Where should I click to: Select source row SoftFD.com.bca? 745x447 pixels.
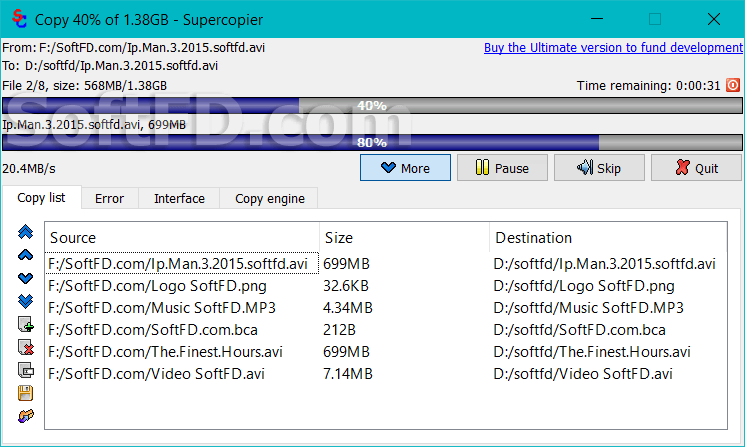pyautogui.click(x=153, y=330)
